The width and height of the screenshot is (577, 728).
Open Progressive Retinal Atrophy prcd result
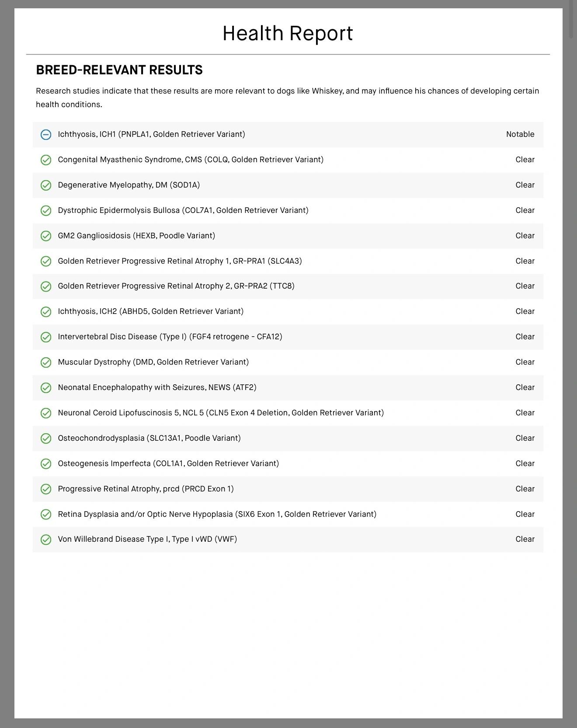146,489
